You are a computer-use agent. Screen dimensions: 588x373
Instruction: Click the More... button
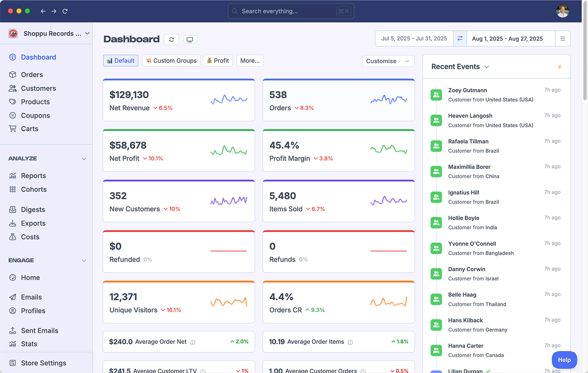pos(250,61)
